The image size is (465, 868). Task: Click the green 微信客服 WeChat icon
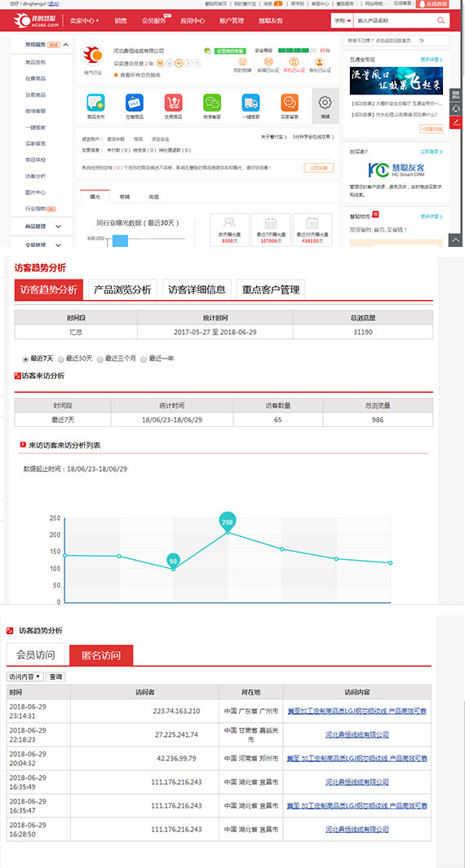[x=212, y=103]
